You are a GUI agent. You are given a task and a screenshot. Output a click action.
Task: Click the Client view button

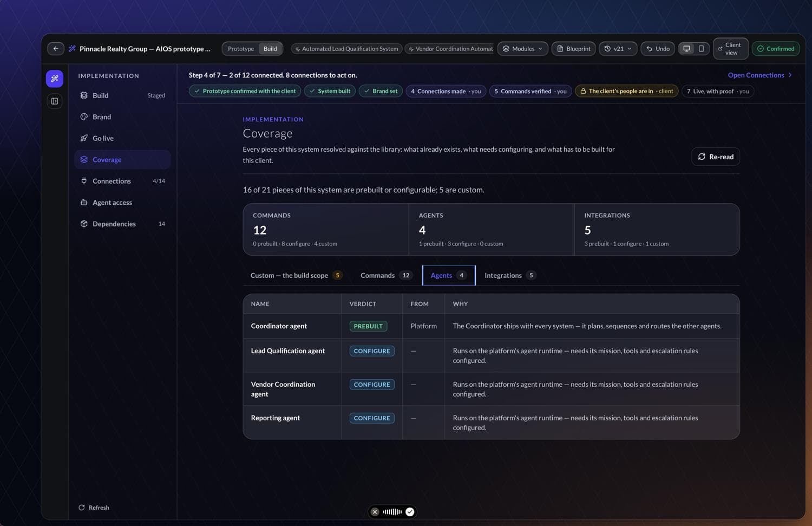730,49
